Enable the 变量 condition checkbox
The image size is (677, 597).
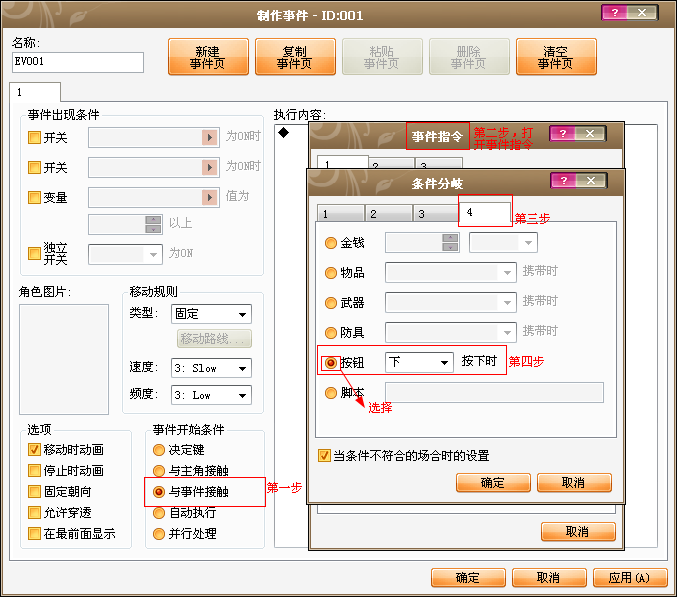[x=34, y=197]
